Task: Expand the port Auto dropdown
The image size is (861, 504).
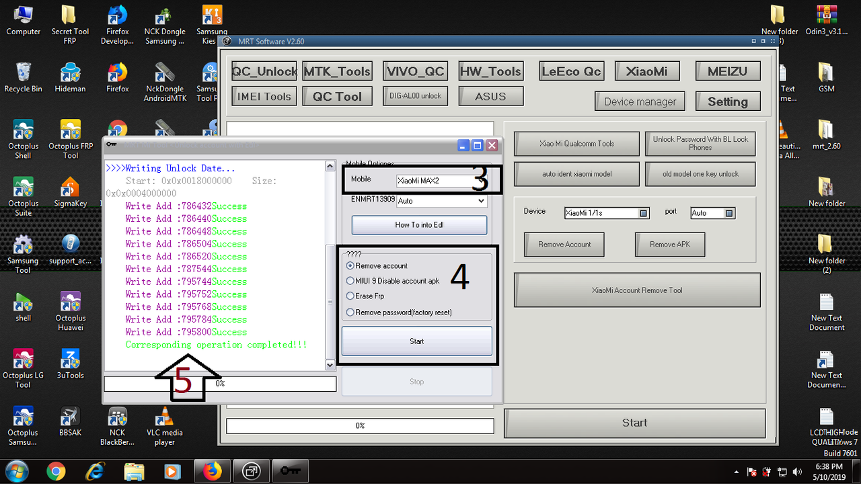Action: click(713, 213)
